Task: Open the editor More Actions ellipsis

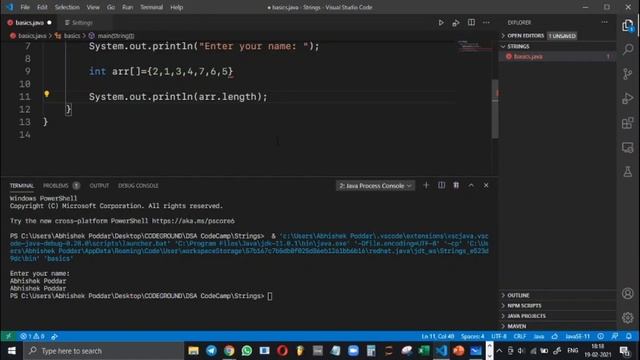Action: [x=486, y=22]
